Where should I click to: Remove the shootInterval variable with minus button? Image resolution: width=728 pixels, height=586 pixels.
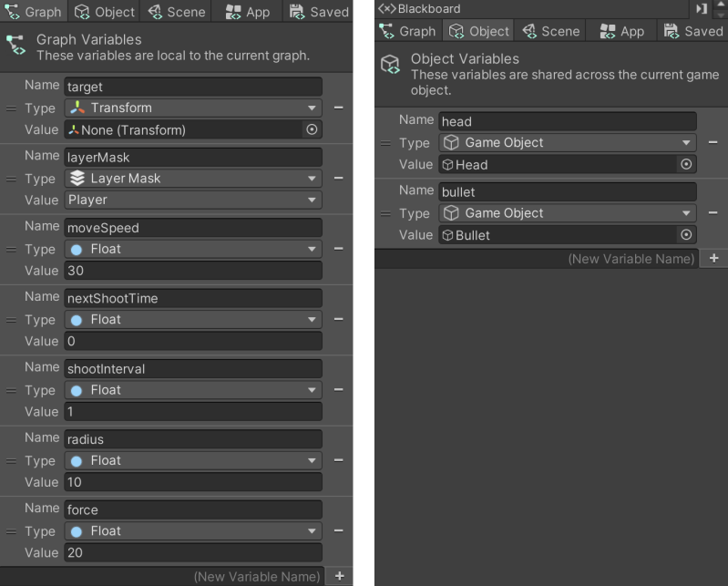click(338, 390)
